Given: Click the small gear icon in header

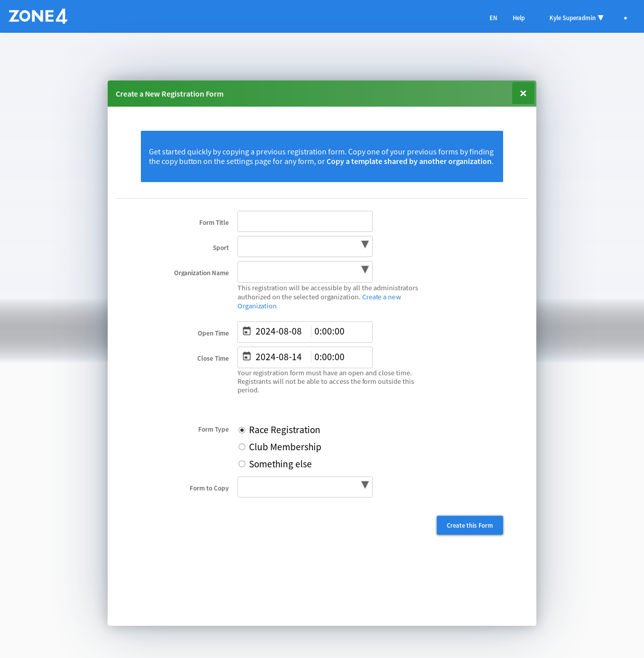Looking at the screenshot, I should 625,18.
